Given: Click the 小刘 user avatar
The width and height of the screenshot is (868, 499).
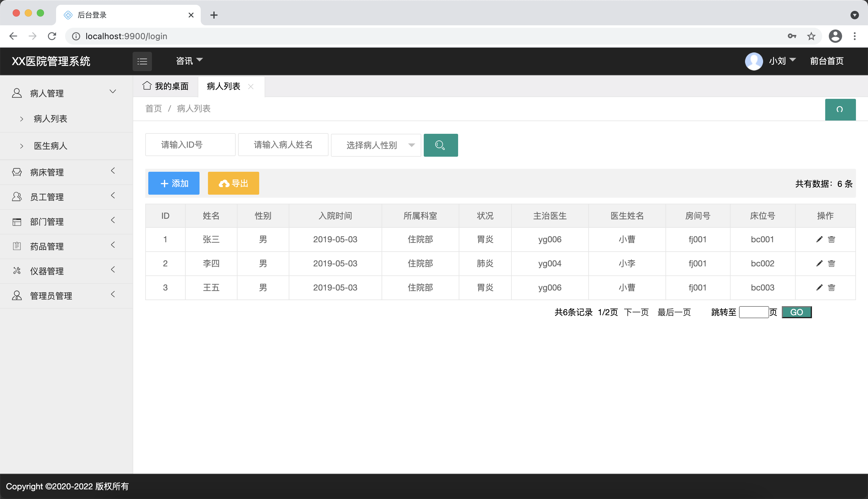Looking at the screenshot, I should click(x=753, y=61).
